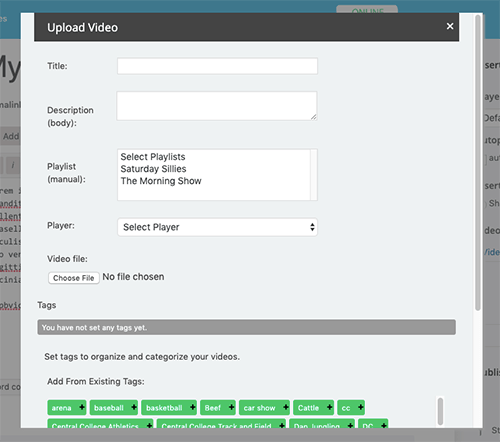Add the Cattle tag plus icon
Image resolution: width=500 pixels, height=442 pixels.
(329, 407)
